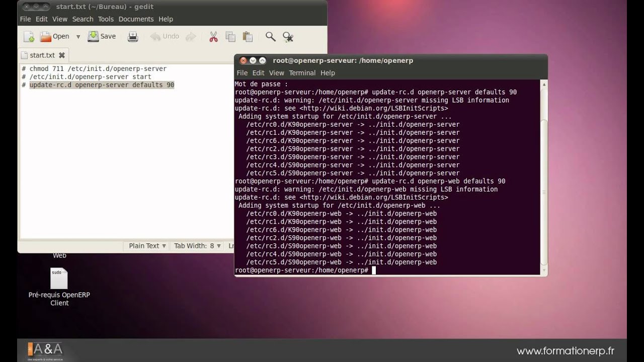Viewport: 644px width, 362px height.
Task: Redo action with gedit redo arrow
Action: click(x=191, y=37)
